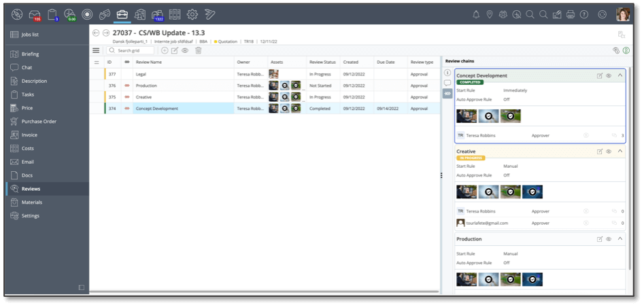
Task: Click the add review plus icon
Action: pos(165,50)
